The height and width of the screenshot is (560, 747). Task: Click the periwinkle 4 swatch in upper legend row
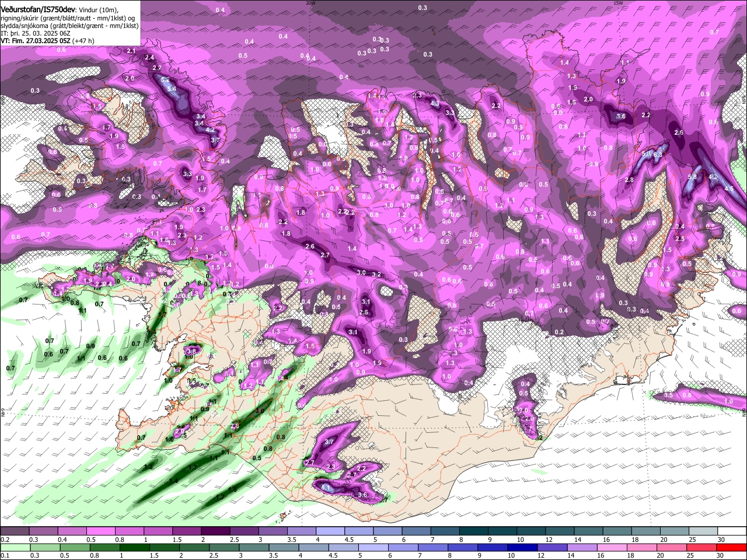331,531
